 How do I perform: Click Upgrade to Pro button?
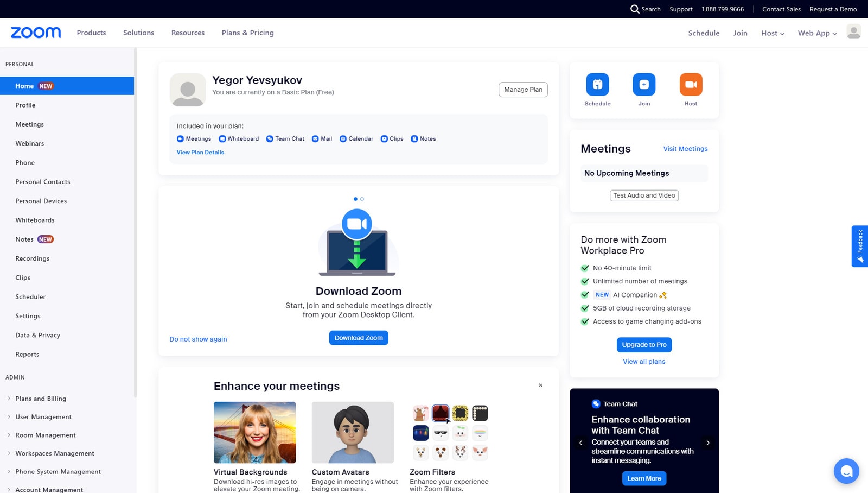(644, 345)
